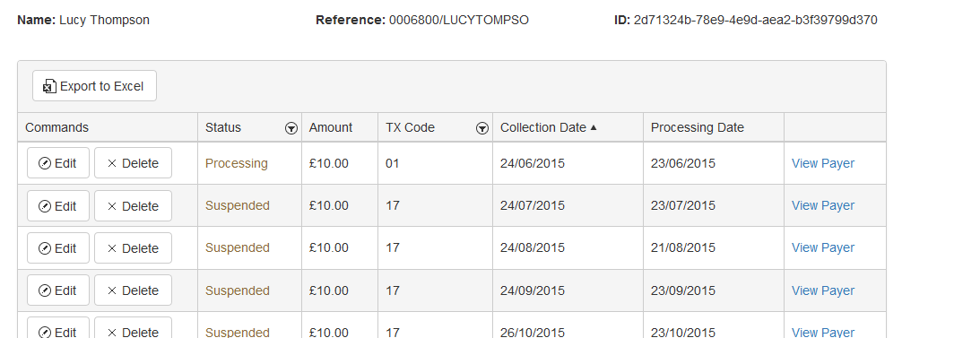Delete the payment collected on 24/09/2015
This screenshot has height=338, width=980.
[133, 290]
